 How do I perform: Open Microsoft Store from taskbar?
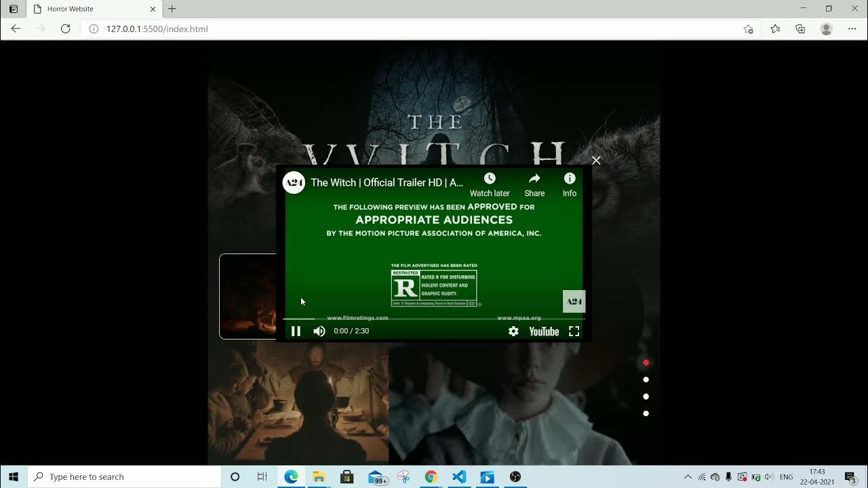coord(347,476)
